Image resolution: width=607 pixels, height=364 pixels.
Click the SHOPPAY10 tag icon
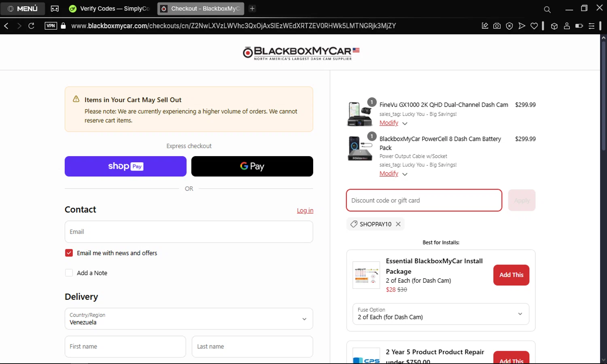click(354, 224)
